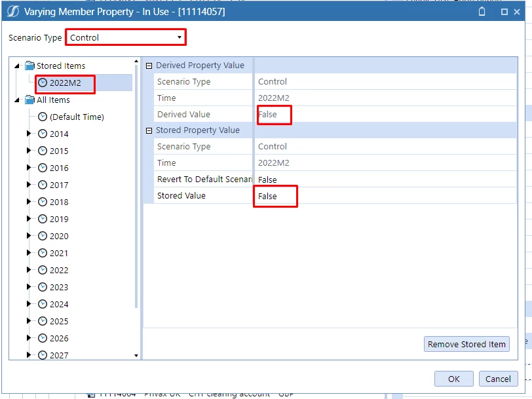Image resolution: width=532 pixels, height=399 pixels.
Task: Click the Stored Value False field
Action: click(x=385, y=196)
